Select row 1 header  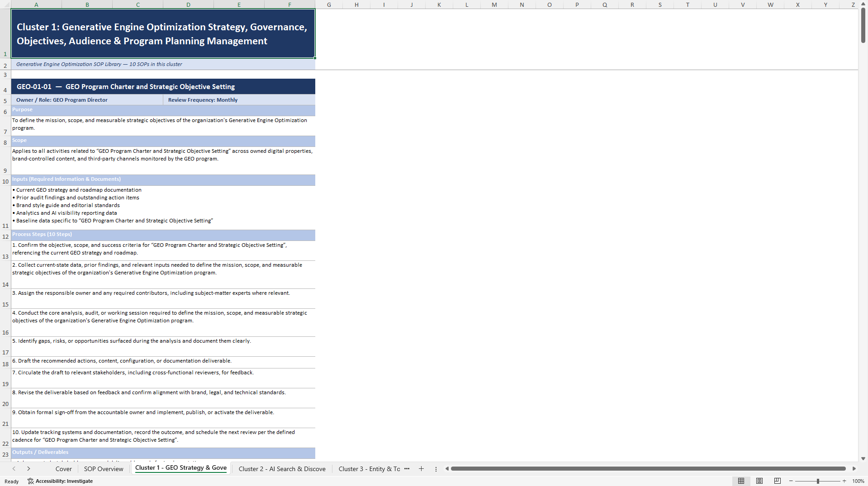point(5,33)
